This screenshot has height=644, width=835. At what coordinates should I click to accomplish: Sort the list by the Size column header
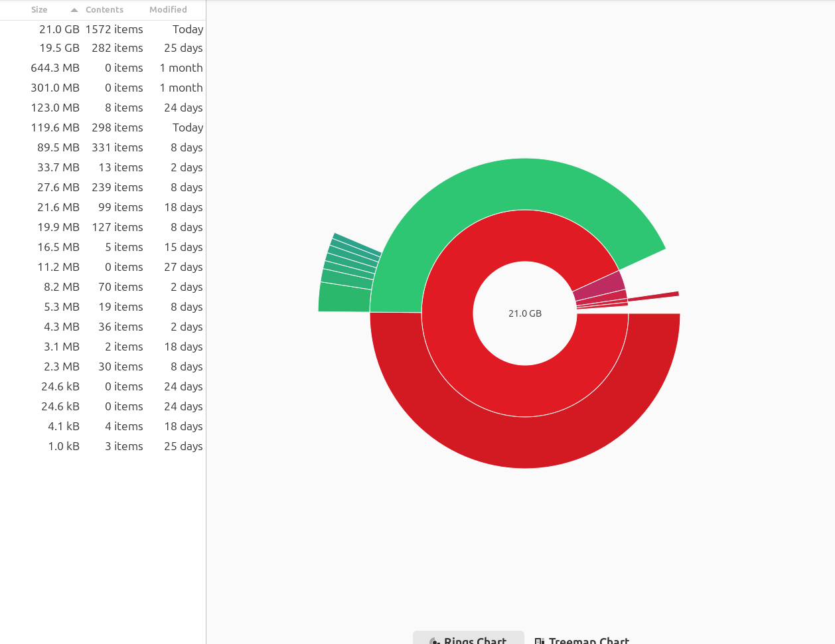coord(39,10)
